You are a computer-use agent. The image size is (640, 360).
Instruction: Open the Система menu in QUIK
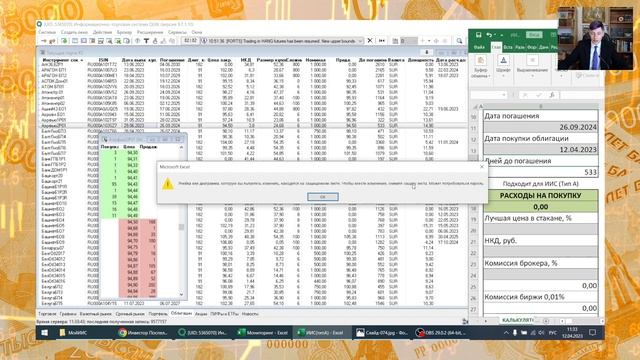point(47,32)
